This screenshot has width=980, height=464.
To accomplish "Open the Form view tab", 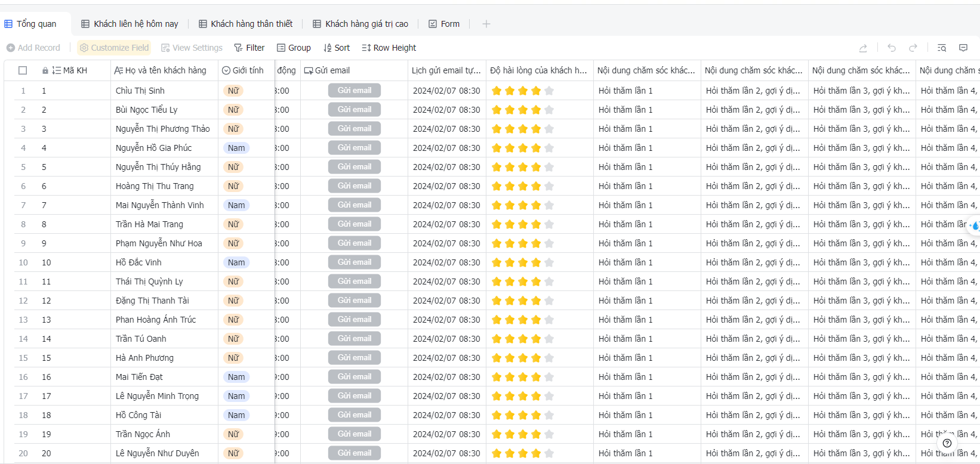I will tap(444, 24).
